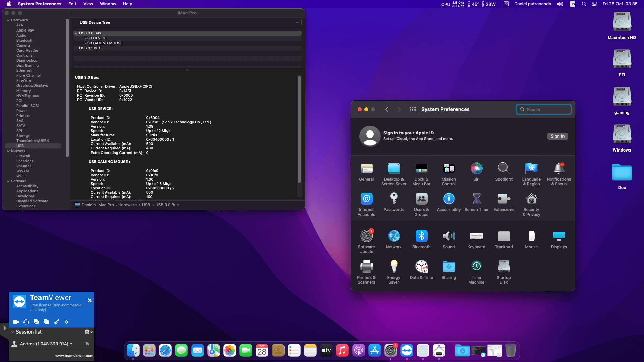Viewport: 644px width, 362px height.
Task: Open the TeamViewer chat icon
Action: tap(36, 322)
